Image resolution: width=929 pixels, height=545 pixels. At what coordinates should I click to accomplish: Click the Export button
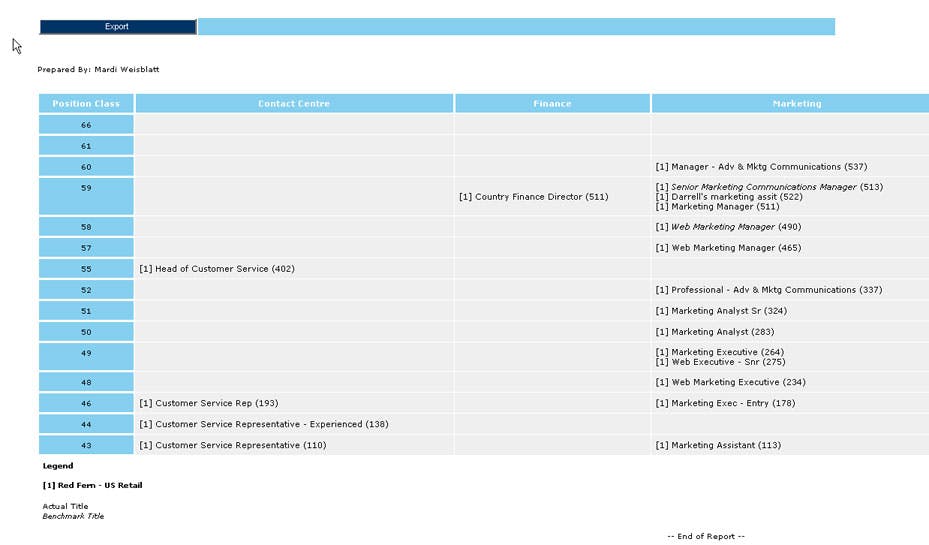[x=117, y=27]
